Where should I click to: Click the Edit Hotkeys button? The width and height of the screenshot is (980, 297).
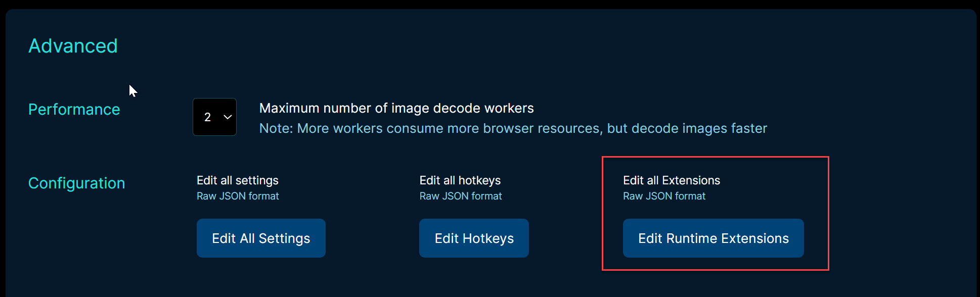474,238
